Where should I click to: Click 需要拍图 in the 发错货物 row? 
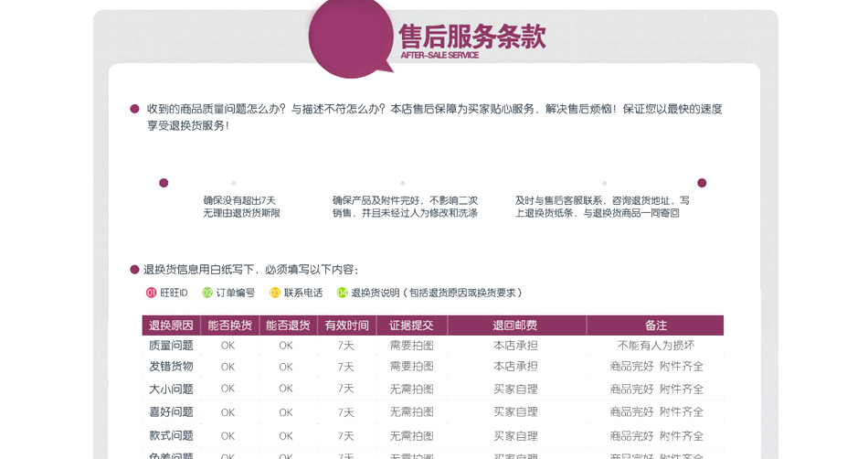(411, 367)
